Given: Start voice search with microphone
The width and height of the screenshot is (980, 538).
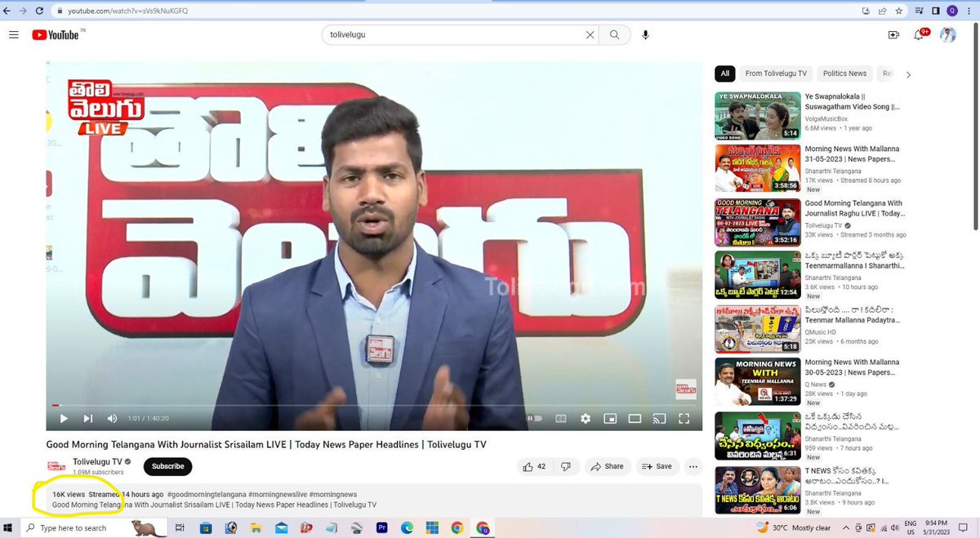Looking at the screenshot, I should click(x=646, y=35).
